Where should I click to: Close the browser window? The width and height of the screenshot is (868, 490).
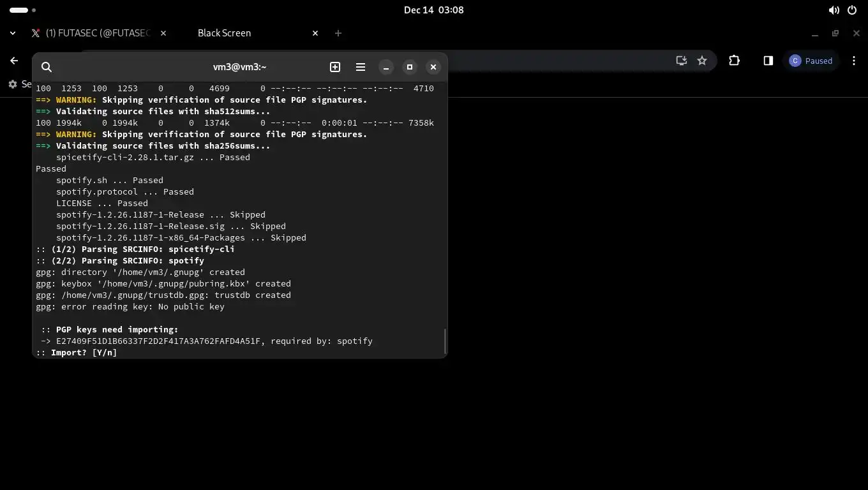click(857, 33)
